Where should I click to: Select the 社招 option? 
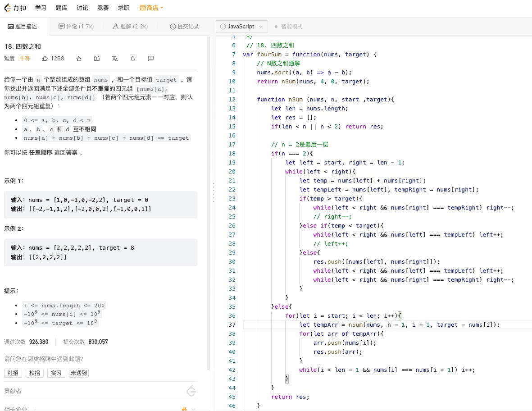tap(13, 373)
